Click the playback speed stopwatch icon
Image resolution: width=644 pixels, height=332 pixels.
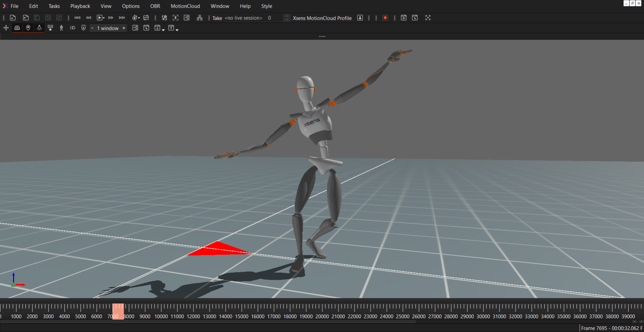pos(135,18)
